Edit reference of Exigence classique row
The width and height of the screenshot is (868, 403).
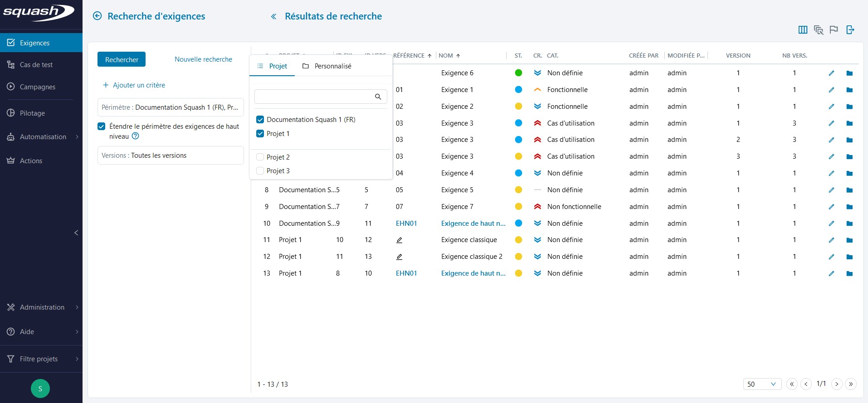point(399,240)
